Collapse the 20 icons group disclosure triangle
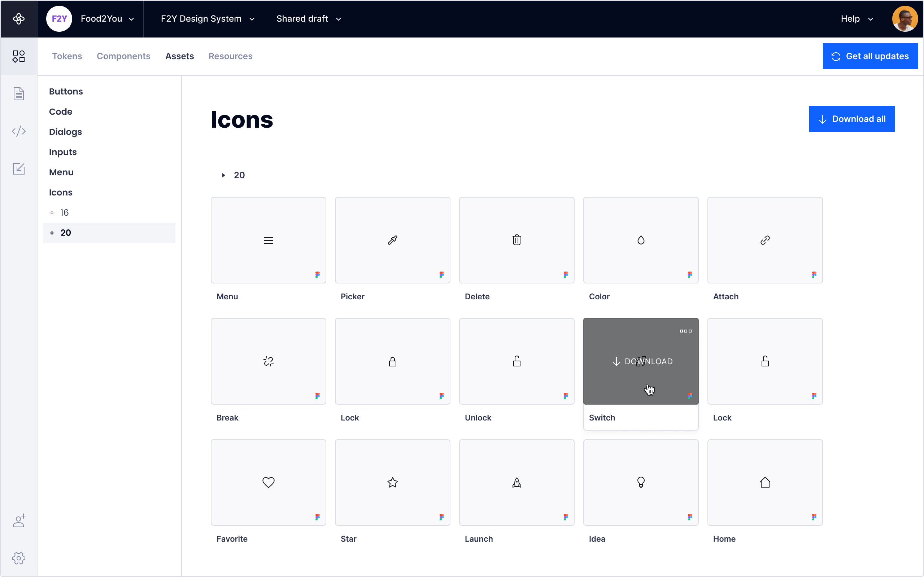Image resolution: width=924 pixels, height=577 pixels. (223, 175)
